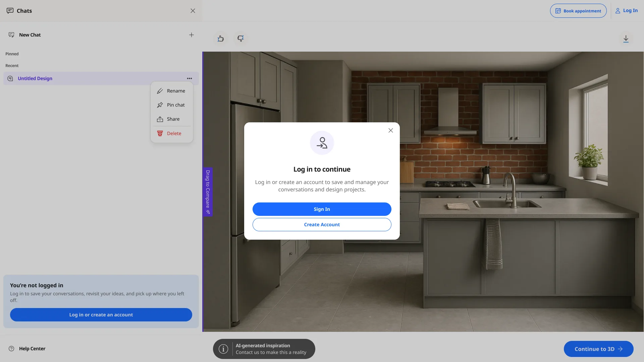Select Pin chat in the menu
Screen dimensions: 644x362
click(x=171, y=105)
